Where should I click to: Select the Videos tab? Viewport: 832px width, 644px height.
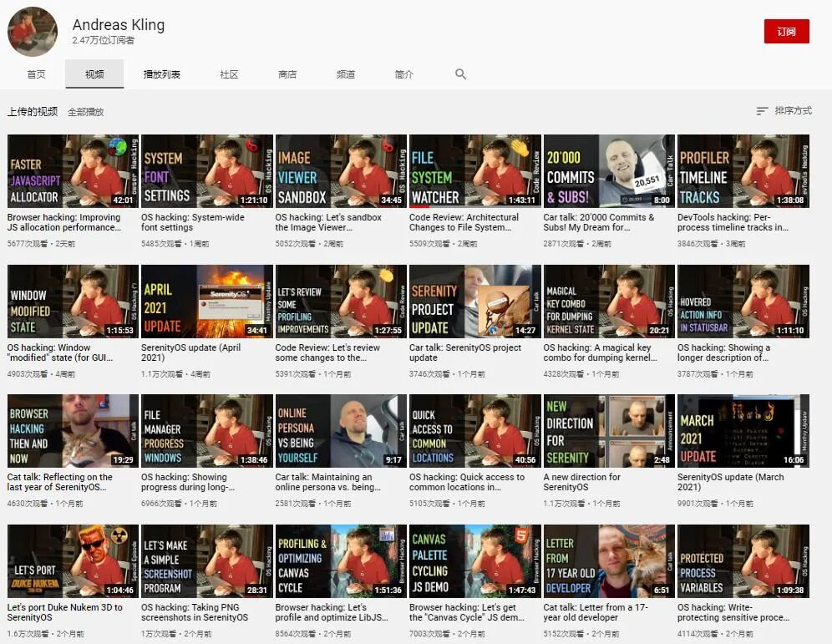tap(94, 74)
